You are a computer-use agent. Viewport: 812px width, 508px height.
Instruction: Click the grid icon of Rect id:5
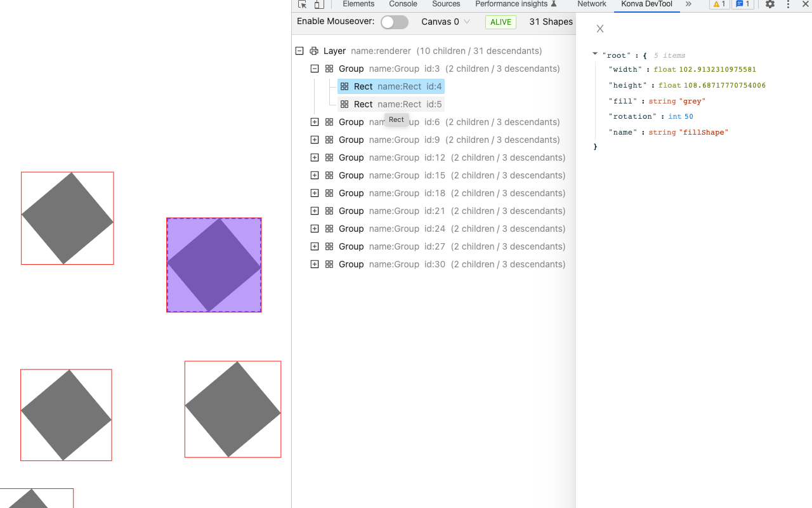[x=344, y=104]
